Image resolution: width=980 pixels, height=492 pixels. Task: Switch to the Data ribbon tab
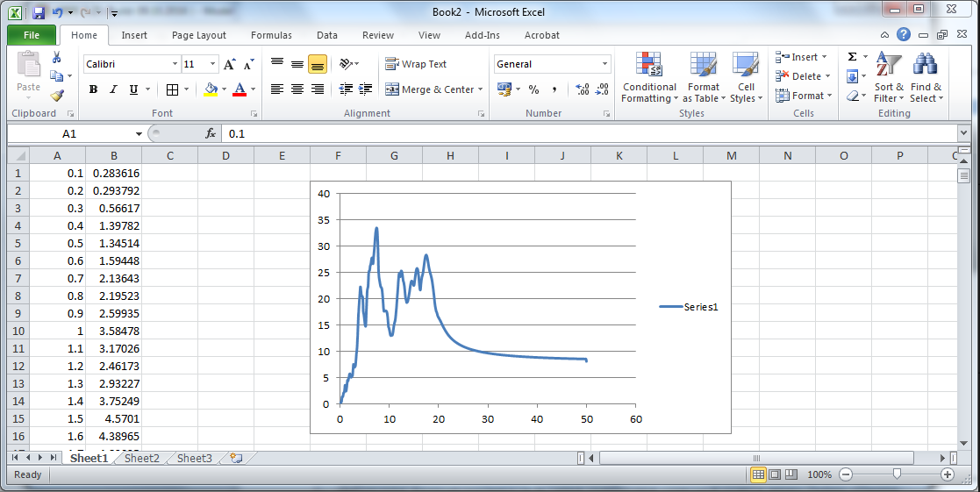(x=327, y=35)
